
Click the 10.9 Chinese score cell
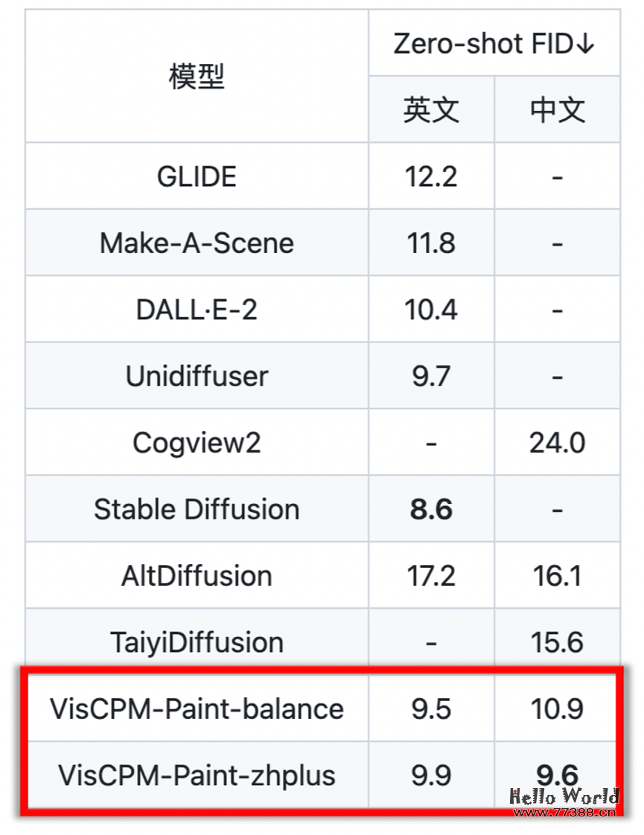pyautogui.click(x=557, y=708)
